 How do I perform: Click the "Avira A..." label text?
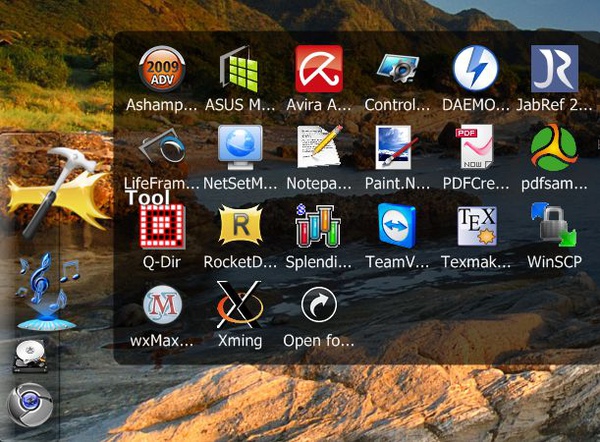[x=319, y=104]
